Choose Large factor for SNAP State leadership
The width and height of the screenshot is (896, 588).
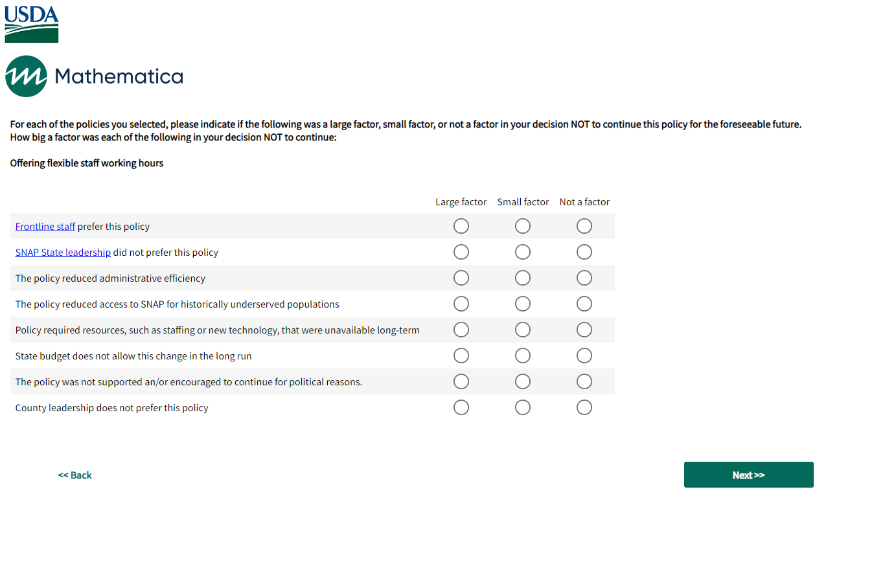(461, 252)
